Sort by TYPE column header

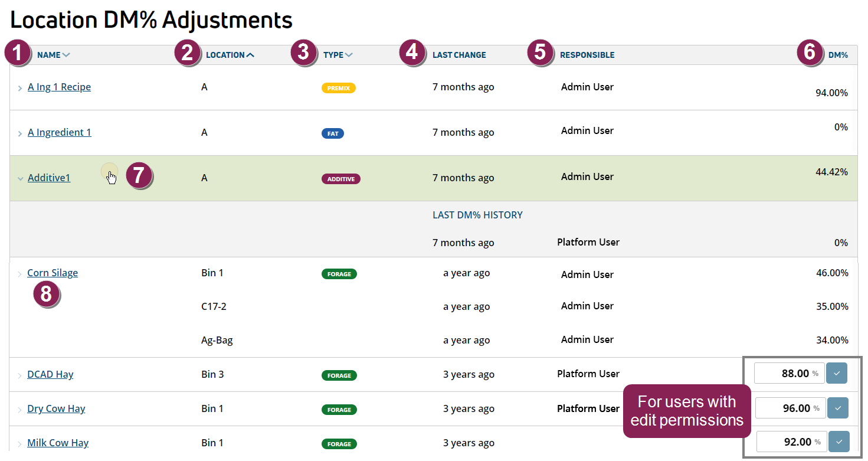pyautogui.click(x=338, y=55)
